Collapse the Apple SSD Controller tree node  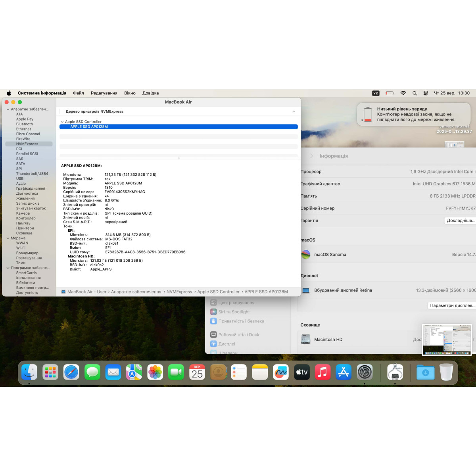[62, 122]
